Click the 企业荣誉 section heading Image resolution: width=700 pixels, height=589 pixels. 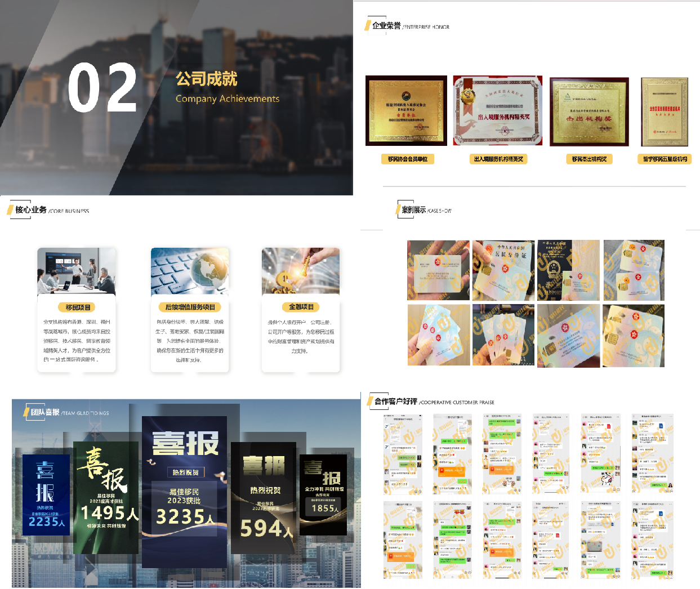pos(386,25)
